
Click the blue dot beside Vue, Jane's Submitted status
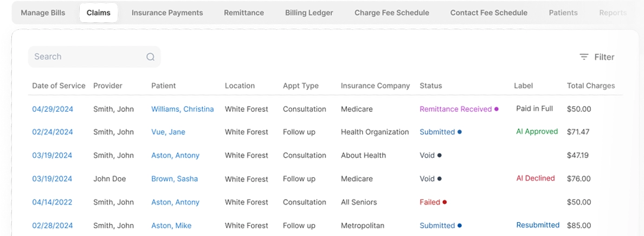coord(460,132)
